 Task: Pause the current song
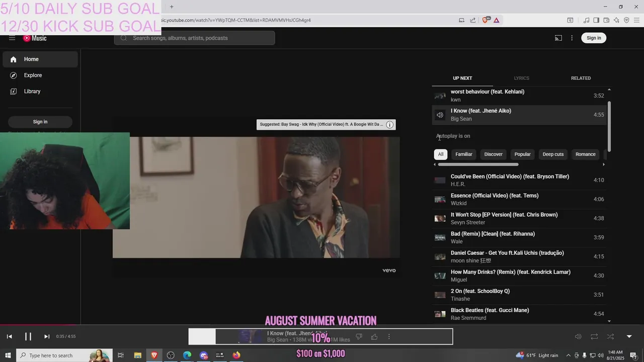(x=28, y=336)
